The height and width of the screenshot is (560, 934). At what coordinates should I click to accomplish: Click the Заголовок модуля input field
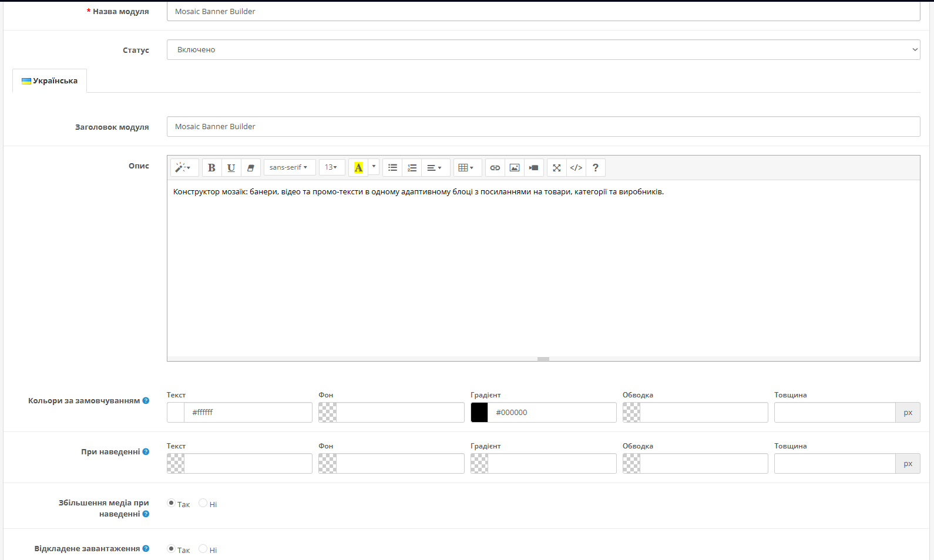[x=543, y=127]
